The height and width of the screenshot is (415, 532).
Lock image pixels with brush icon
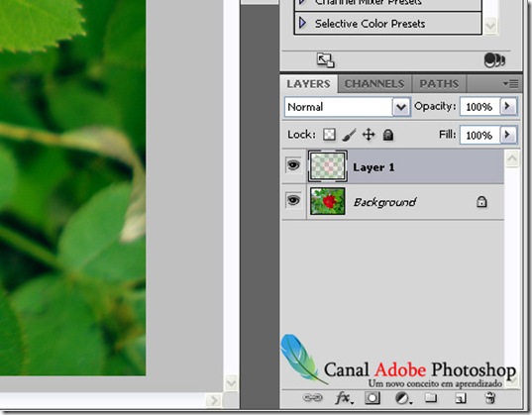click(x=349, y=135)
